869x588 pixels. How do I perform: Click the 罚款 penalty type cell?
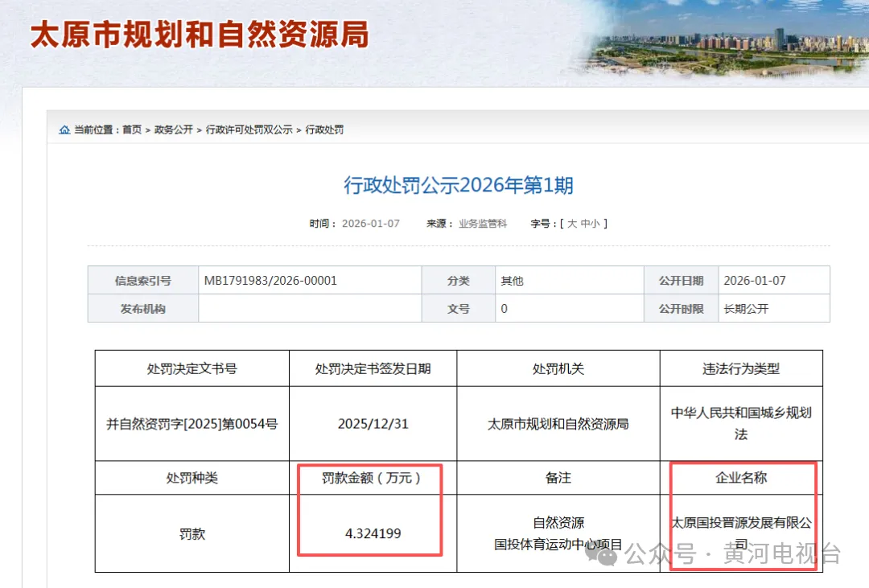point(192,533)
